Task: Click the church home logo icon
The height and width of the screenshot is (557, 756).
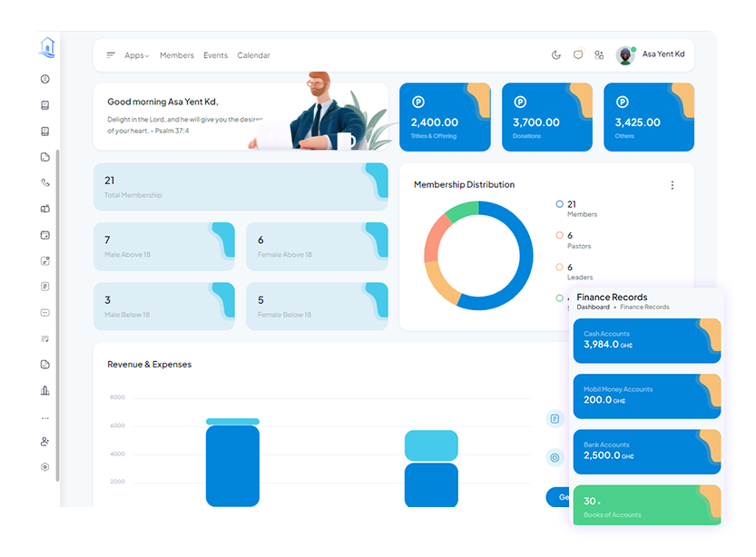Action: tap(47, 47)
